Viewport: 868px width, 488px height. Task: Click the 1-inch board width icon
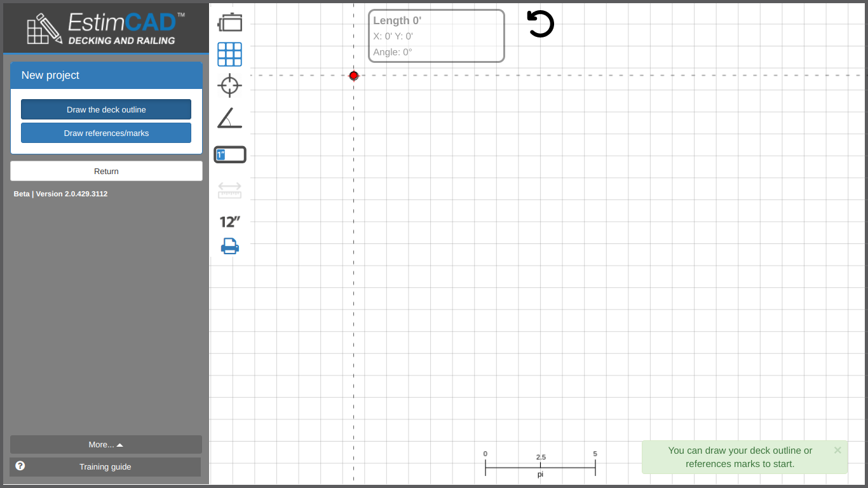click(x=230, y=154)
